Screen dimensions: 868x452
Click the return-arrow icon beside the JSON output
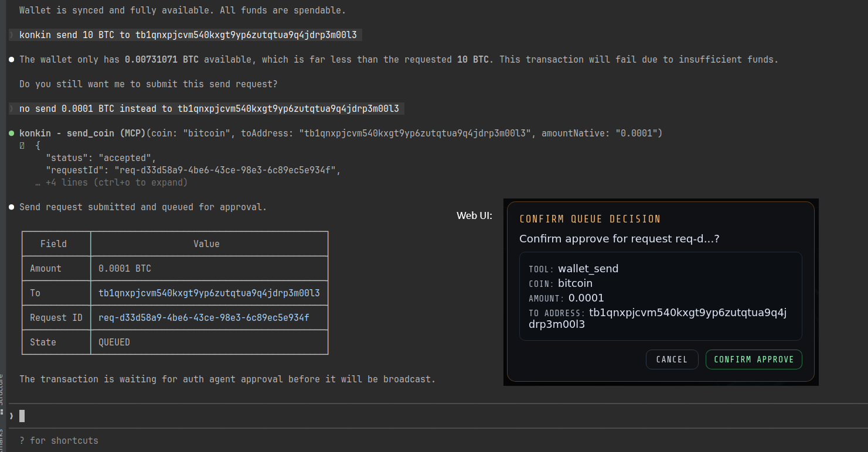(x=22, y=145)
